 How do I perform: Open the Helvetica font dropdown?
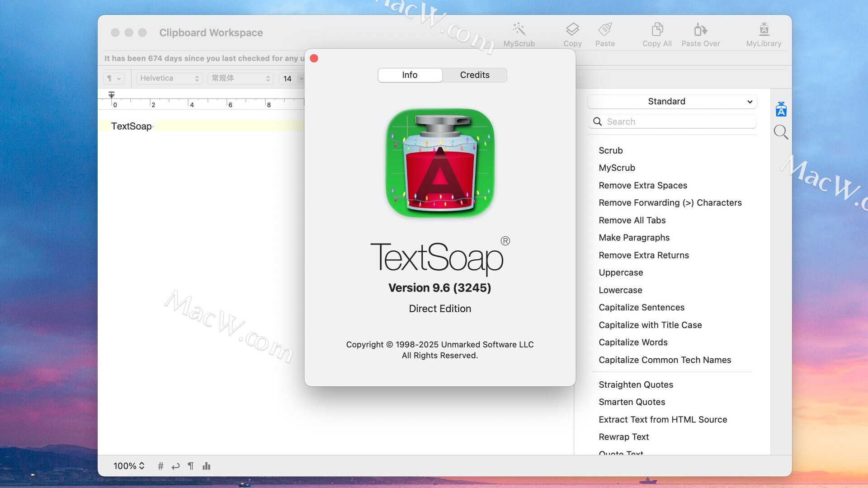[169, 78]
